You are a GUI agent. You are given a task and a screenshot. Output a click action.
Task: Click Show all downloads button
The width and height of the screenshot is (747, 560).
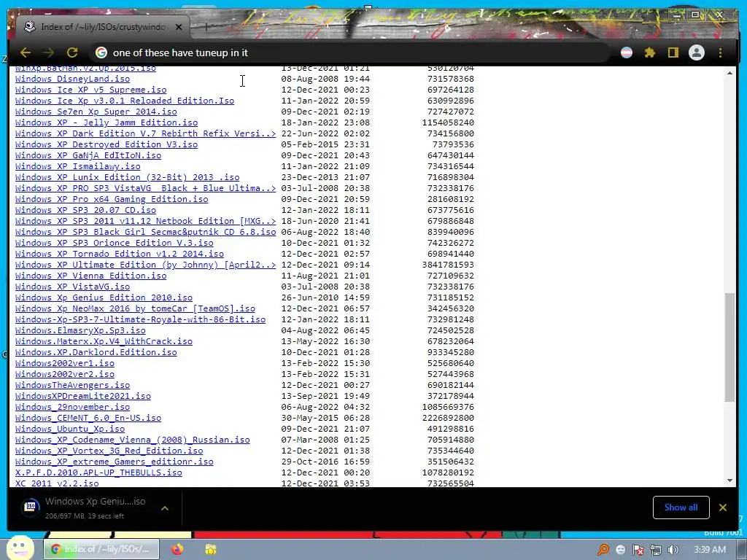pos(681,507)
